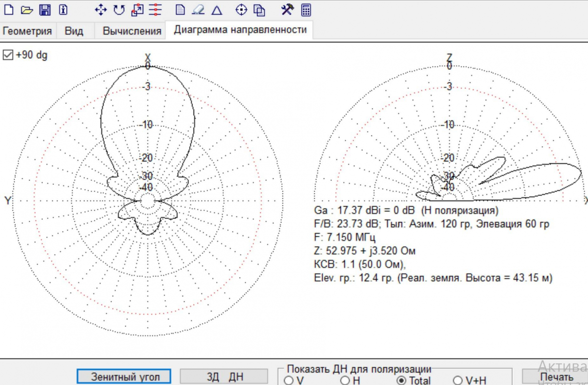This screenshot has height=385, width=588.
Task: Click the eraser icon in toolbar
Action: (198, 10)
